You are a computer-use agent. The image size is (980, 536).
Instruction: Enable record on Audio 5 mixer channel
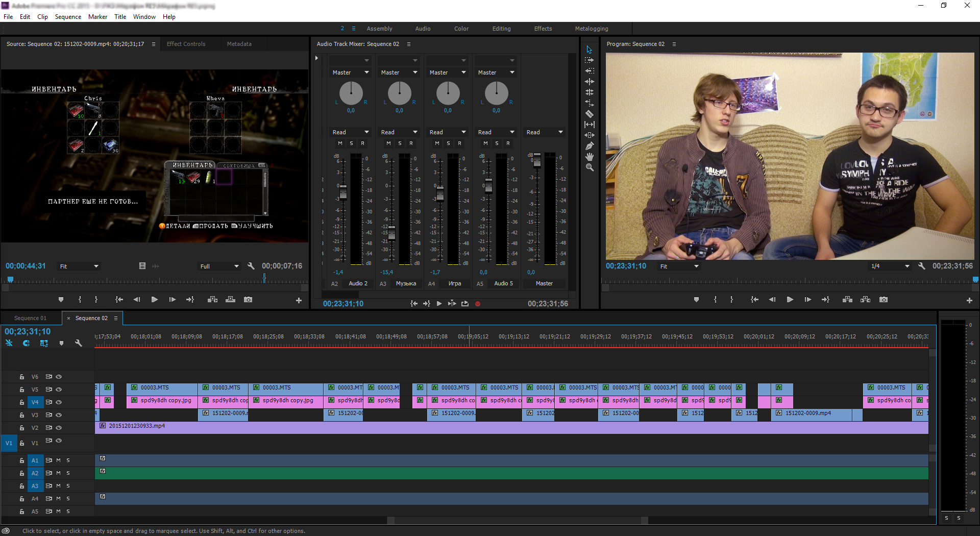508,143
